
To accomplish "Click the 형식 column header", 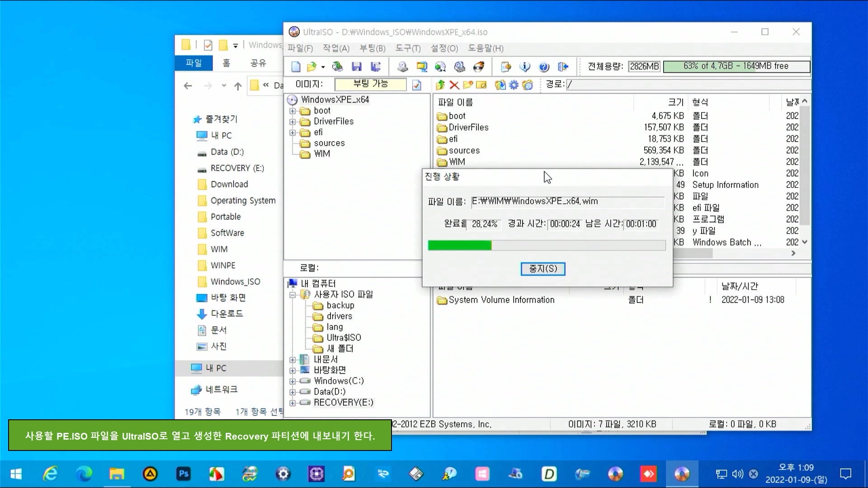I will pyautogui.click(x=729, y=103).
